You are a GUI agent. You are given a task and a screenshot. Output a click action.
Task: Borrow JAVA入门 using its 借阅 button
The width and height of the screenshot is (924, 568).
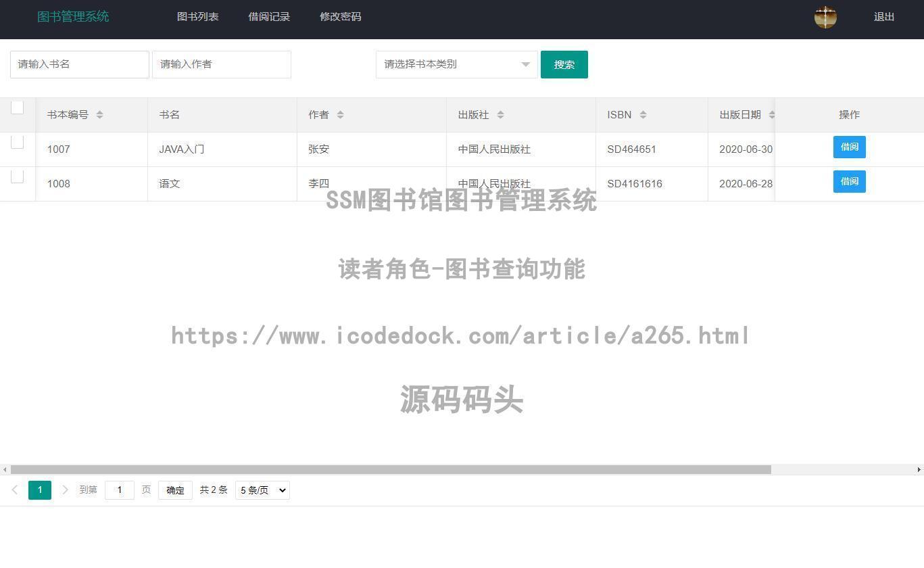[x=849, y=147]
